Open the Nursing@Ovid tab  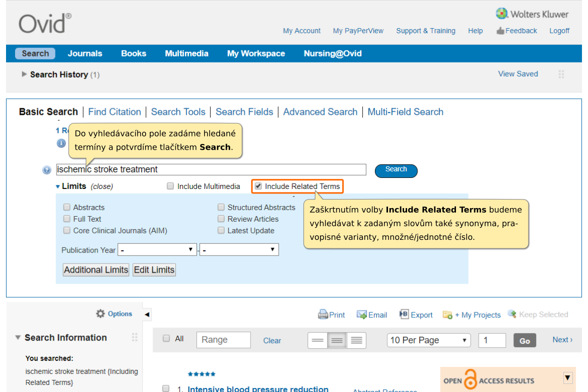click(333, 53)
